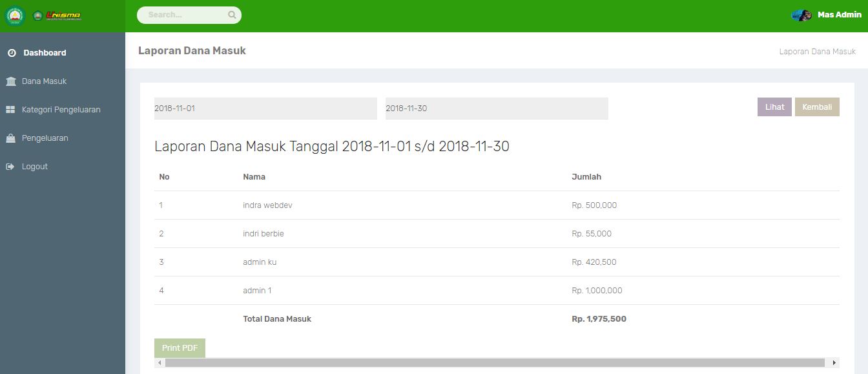The image size is (868, 374).
Task: Open the Laporan Dana Masuk breadcrumb link
Action: tap(818, 51)
